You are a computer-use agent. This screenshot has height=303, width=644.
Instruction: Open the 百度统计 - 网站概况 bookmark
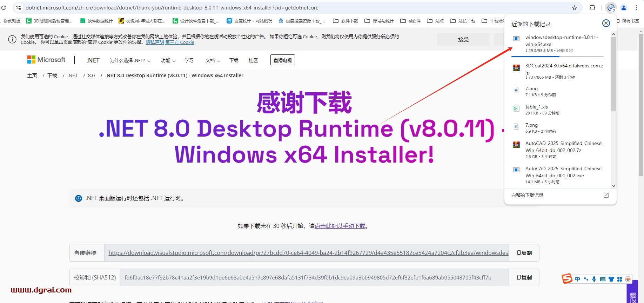tap(249, 21)
